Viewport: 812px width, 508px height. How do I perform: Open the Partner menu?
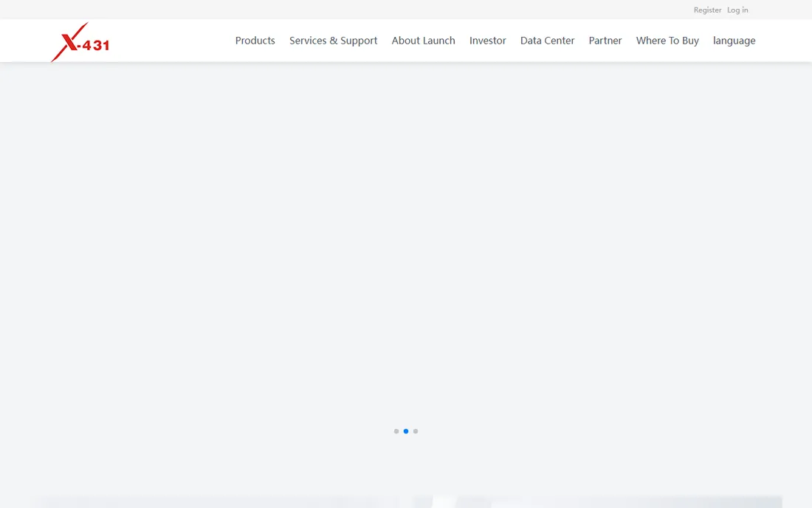605,41
